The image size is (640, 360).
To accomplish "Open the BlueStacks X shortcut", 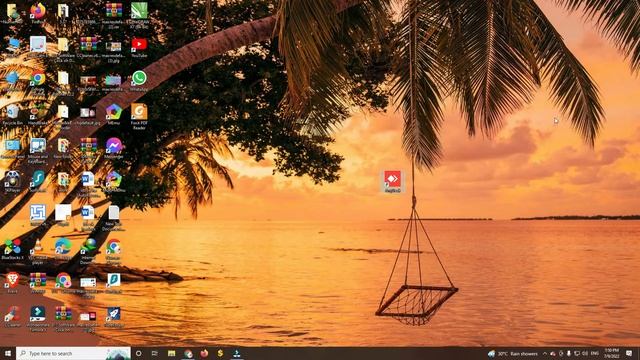I will click(x=12, y=249).
